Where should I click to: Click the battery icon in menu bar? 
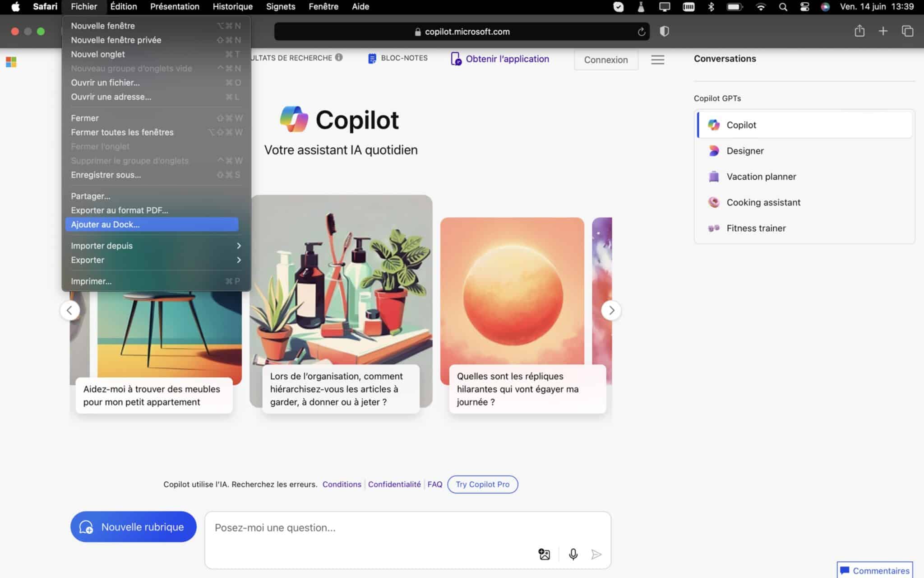point(735,7)
